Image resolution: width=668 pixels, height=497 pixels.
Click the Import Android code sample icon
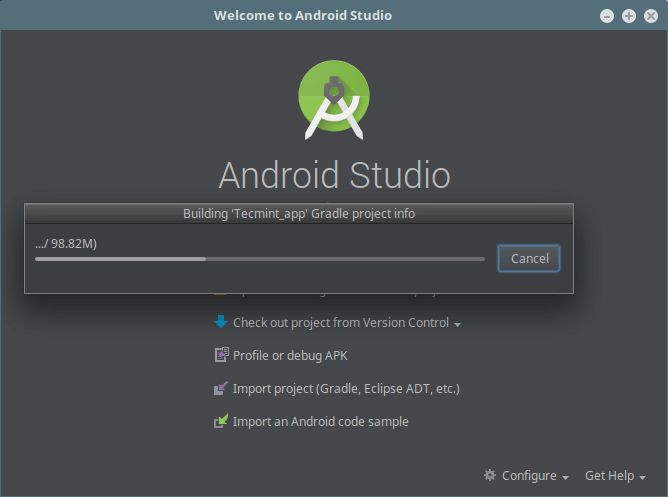click(x=221, y=421)
